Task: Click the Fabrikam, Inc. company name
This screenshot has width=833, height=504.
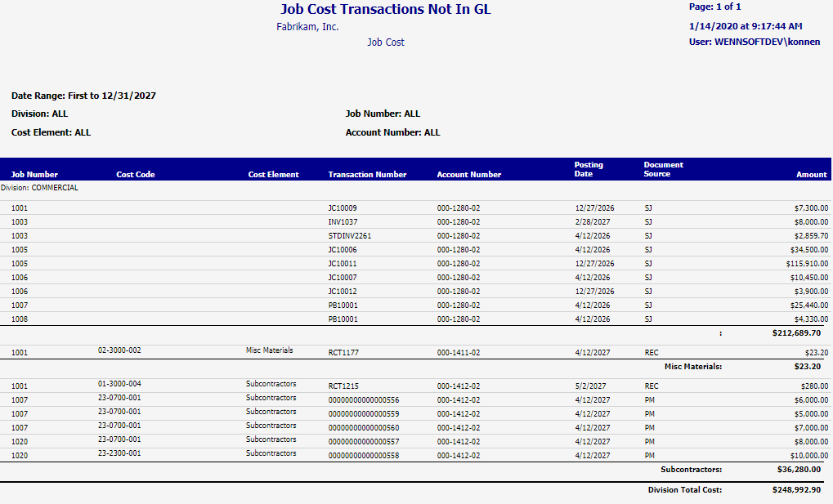Action: [307, 27]
